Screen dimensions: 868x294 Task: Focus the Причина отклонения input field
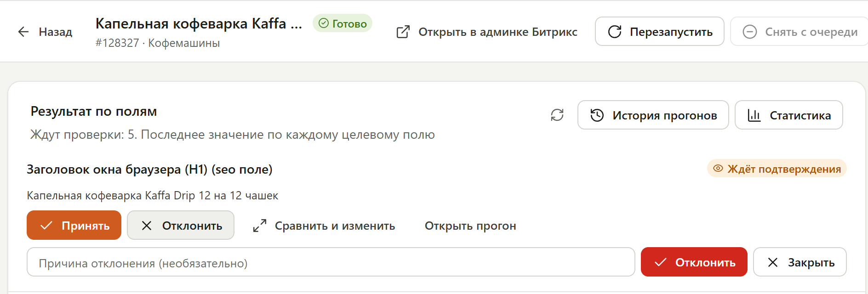point(331,262)
